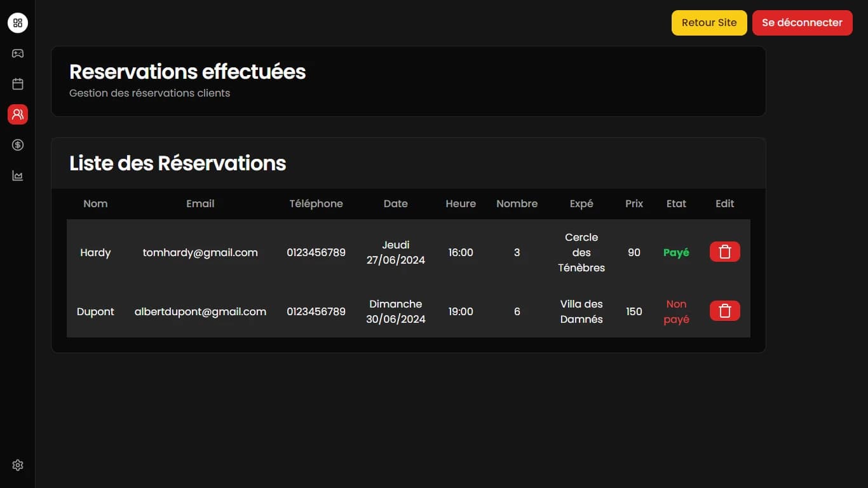Open the dashboard grid icon in sidebar
Viewport: 868px width, 488px height.
pos(18,23)
